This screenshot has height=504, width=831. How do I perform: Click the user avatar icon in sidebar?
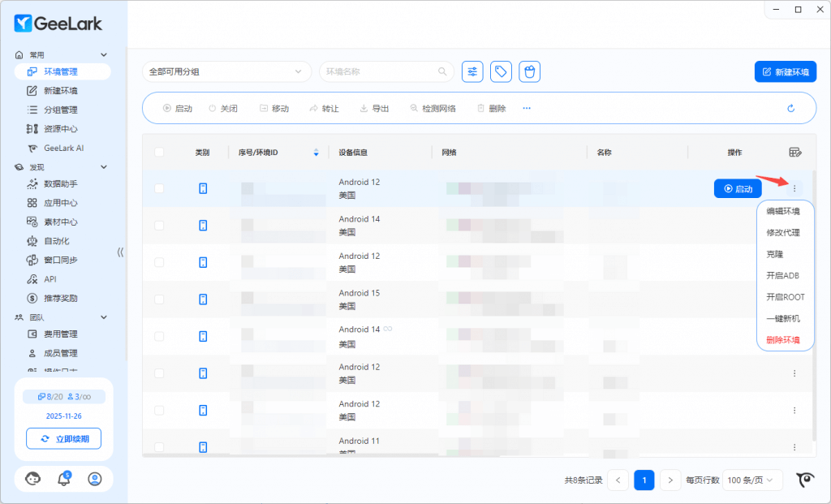point(95,479)
